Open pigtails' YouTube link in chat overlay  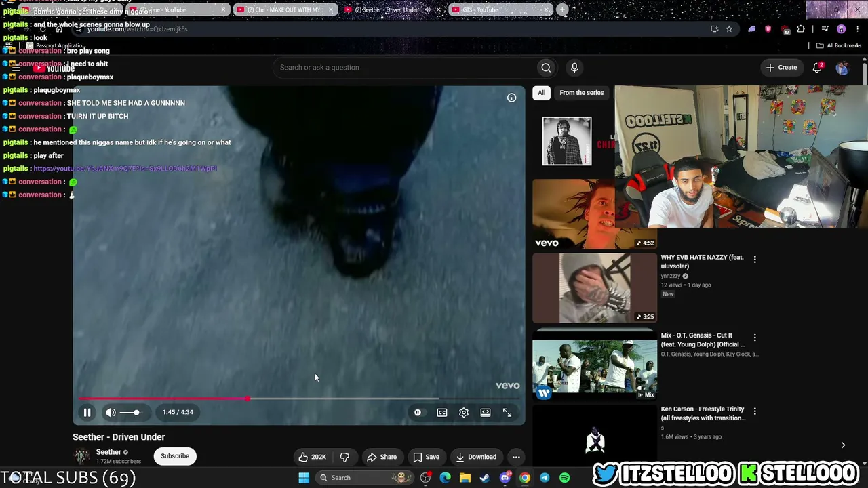(x=125, y=169)
